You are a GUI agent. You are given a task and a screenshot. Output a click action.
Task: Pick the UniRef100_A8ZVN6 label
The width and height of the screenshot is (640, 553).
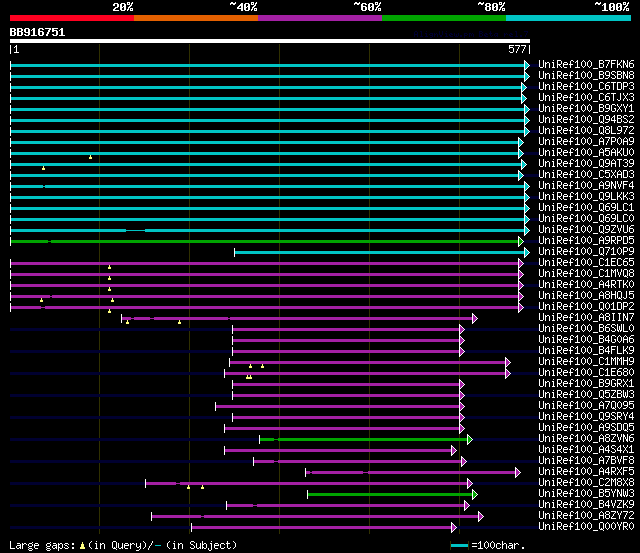(x=586, y=439)
